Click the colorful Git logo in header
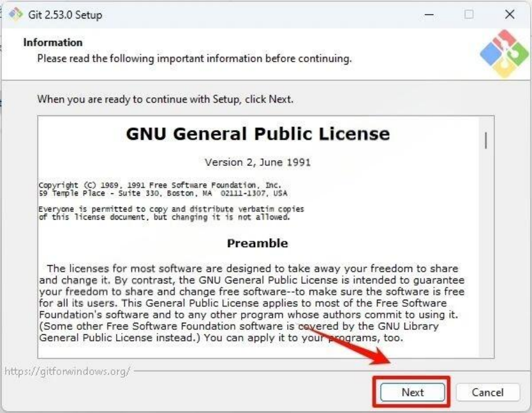Image resolution: width=532 pixels, height=413 pixels. point(504,54)
